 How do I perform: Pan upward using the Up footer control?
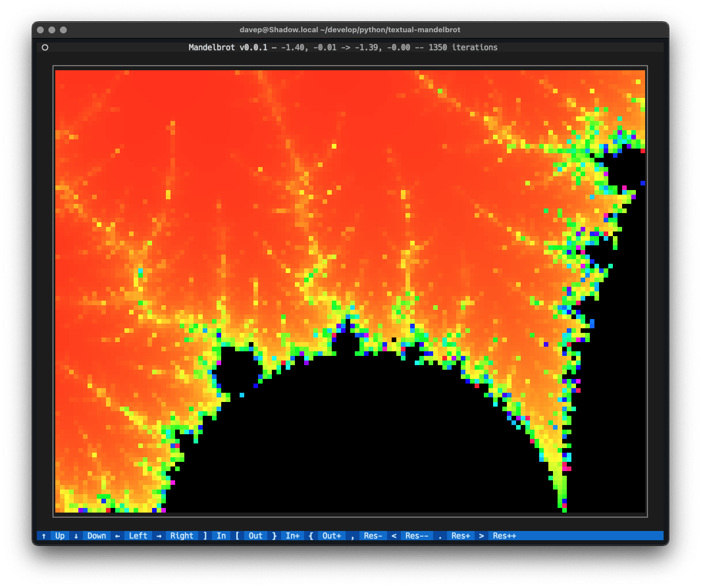[x=59, y=536]
